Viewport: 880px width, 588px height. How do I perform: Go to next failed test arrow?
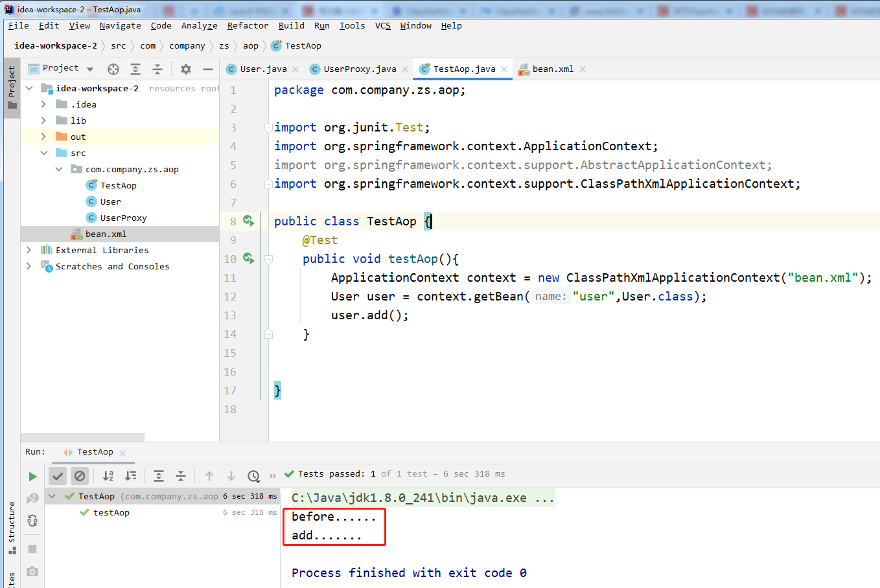tap(231, 476)
